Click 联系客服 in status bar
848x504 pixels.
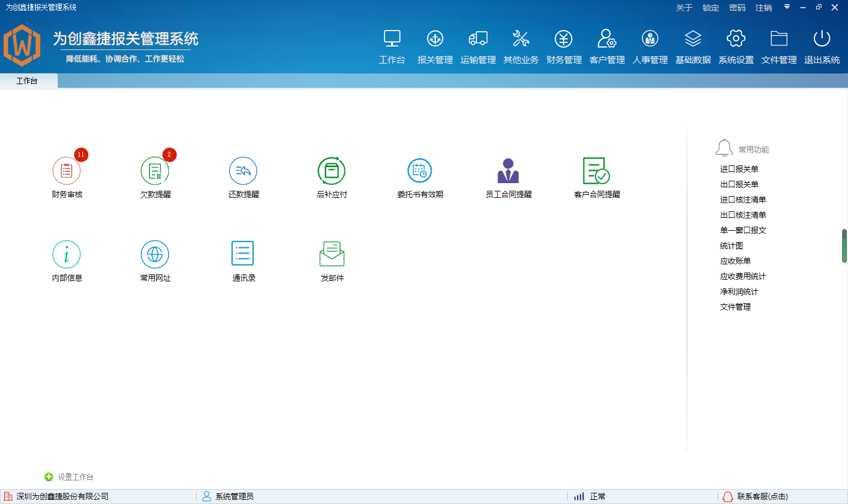[x=762, y=496]
